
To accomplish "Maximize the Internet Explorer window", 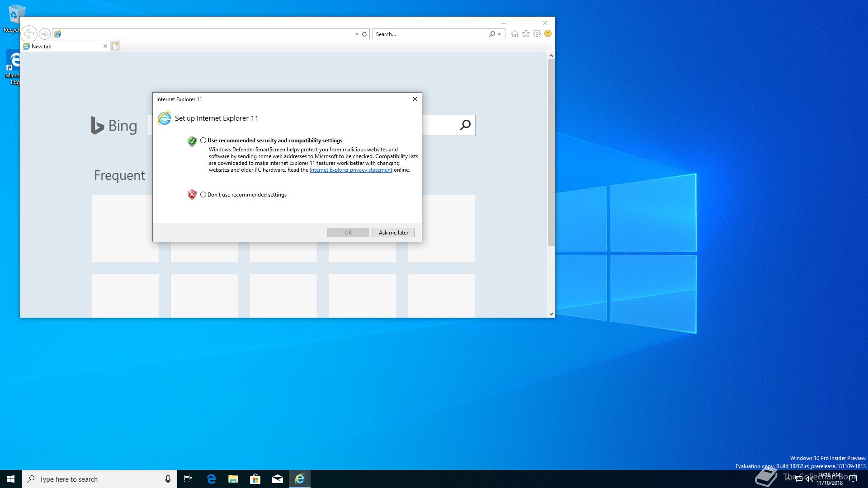I will (x=524, y=23).
